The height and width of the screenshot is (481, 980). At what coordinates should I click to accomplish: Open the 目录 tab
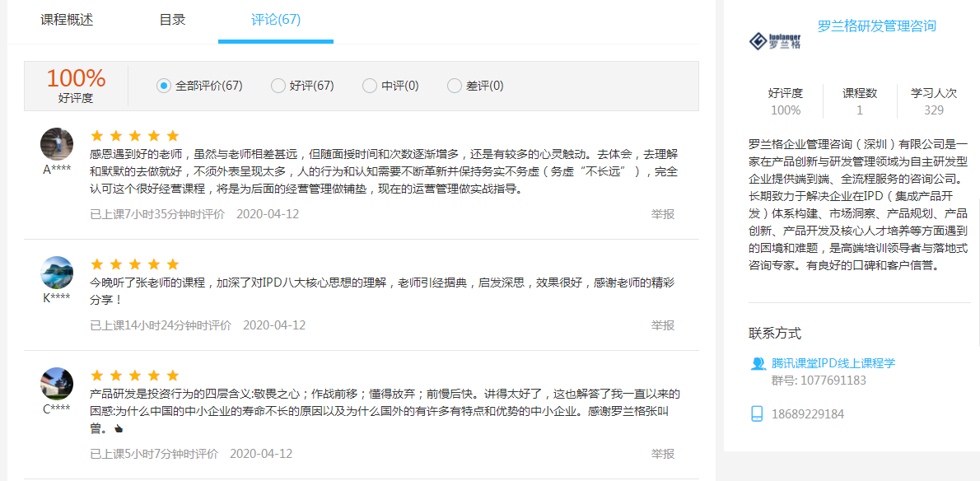pos(172,20)
